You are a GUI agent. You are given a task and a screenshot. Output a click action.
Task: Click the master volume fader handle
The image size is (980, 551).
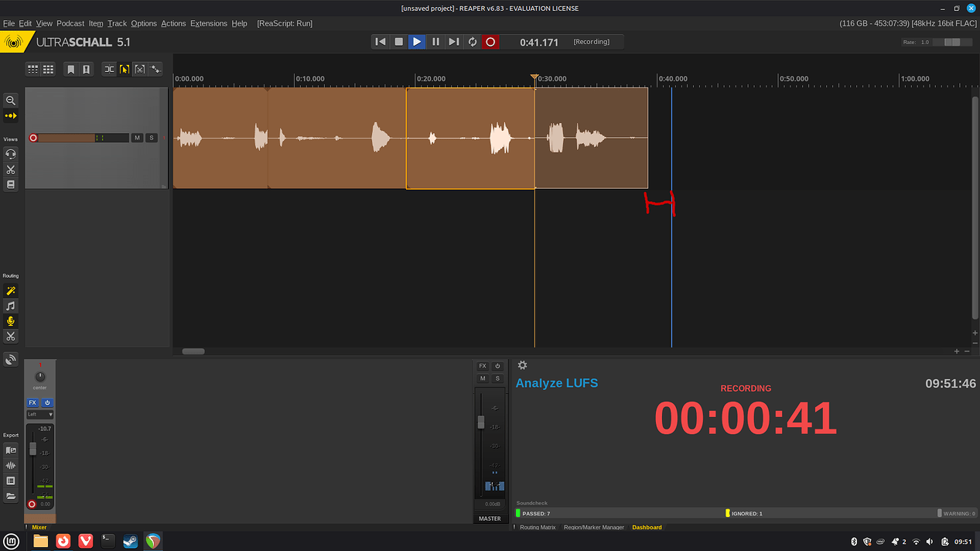(481, 422)
